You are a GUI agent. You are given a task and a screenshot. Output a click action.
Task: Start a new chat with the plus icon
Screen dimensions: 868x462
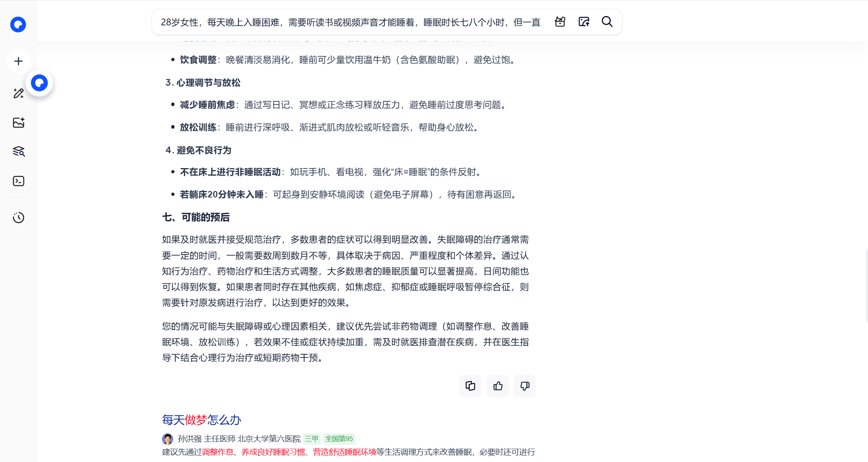click(18, 61)
